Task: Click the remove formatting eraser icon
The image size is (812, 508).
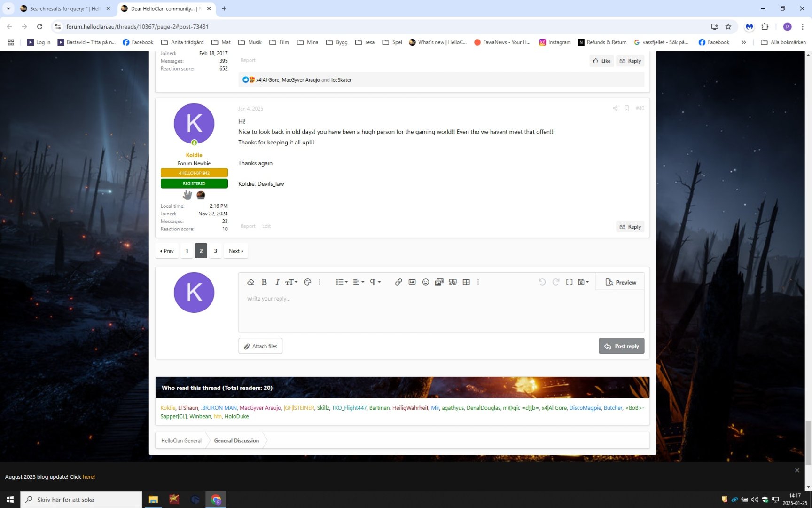Action: tap(250, 282)
